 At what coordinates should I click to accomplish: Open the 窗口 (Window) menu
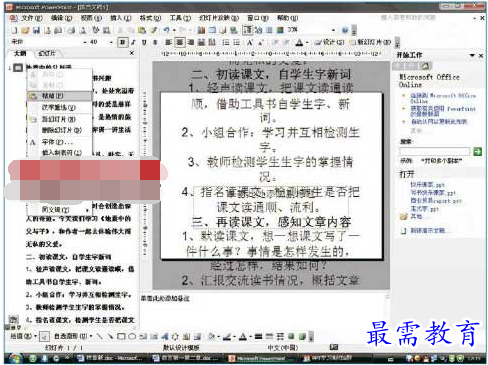coord(258,18)
